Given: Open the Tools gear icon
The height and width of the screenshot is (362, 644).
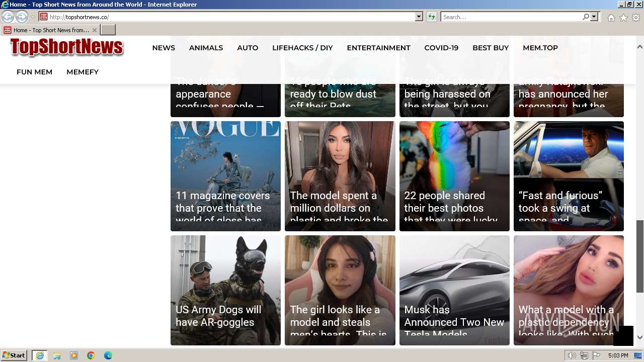Looking at the screenshot, I should (636, 18).
